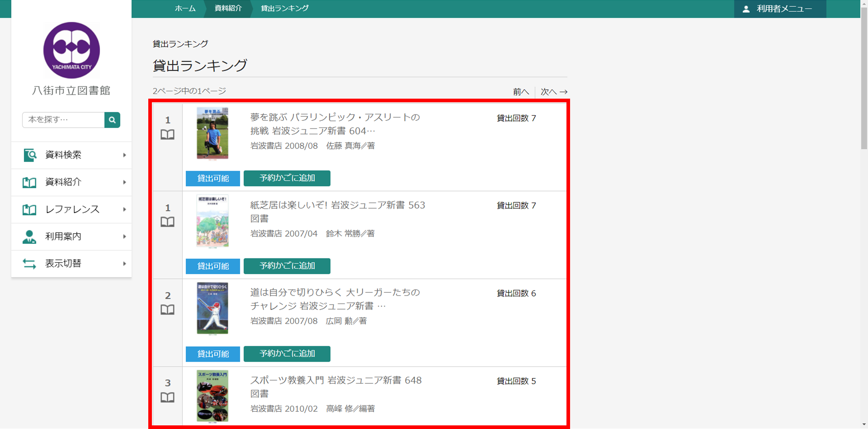
Task: Click 貸出可能 for 夢を跳ぶ
Action: [213, 178]
